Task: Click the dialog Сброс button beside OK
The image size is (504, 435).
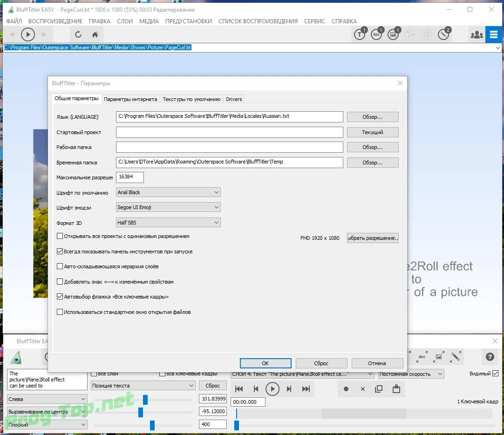Action: (x=321, y=363)
